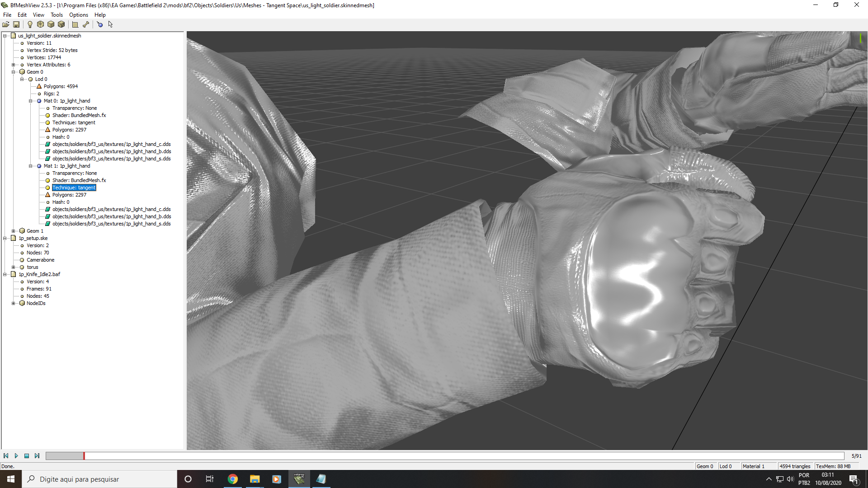The image size is (868, 488).
Task: Select Mat 1 Transparency: None row
Action: [75, 173]
